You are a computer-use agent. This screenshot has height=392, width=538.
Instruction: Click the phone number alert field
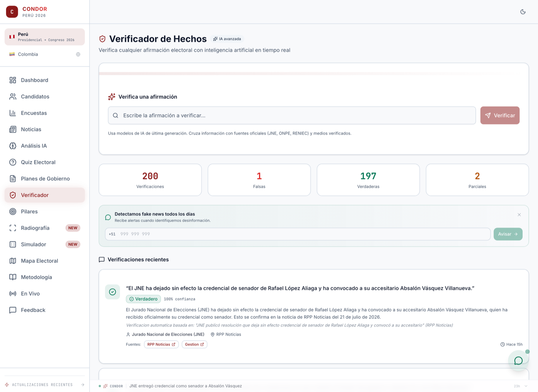(x=298, y=234)
